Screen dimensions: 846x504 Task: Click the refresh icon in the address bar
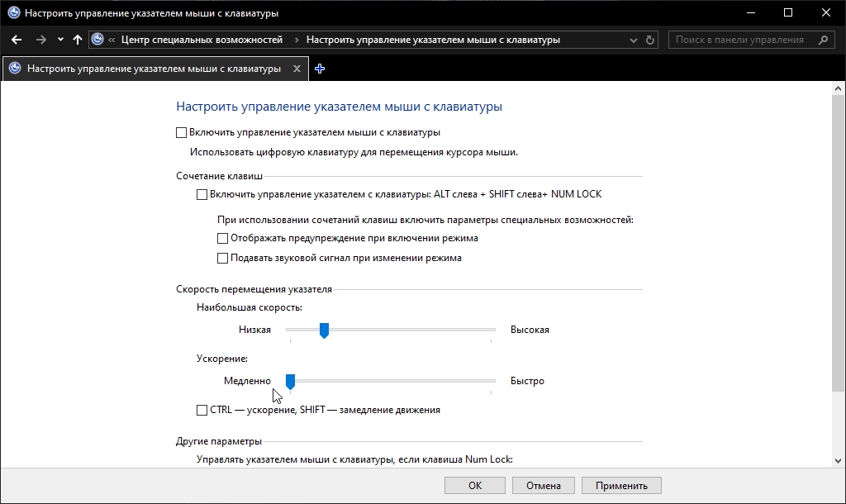tap(651, 40)
